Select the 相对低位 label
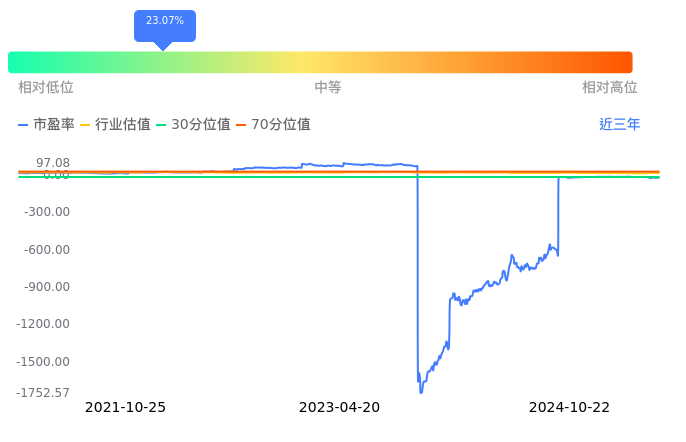This screenshot has height=442, width=686. [x=46, y=88]
